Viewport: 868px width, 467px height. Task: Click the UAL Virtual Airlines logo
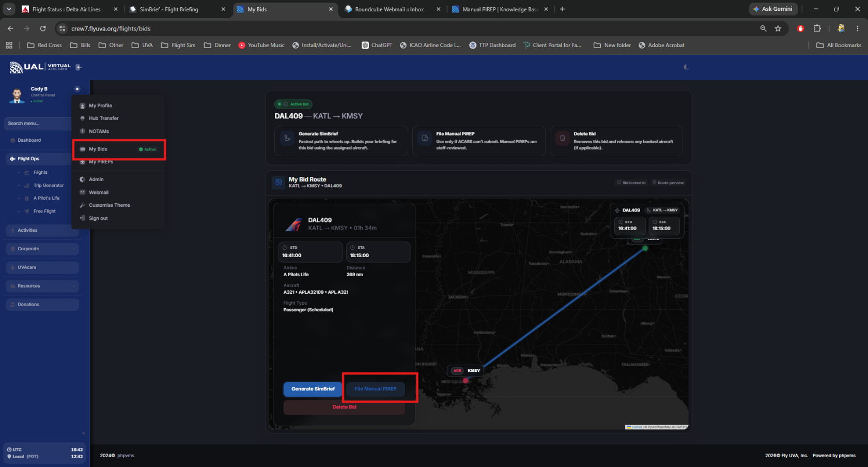(x=40, y=67)
